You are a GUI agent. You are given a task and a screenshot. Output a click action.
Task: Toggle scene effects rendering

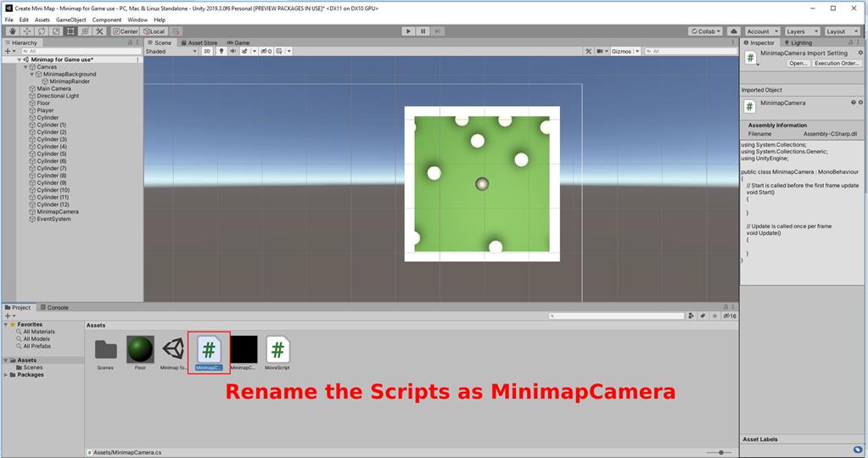244,51
